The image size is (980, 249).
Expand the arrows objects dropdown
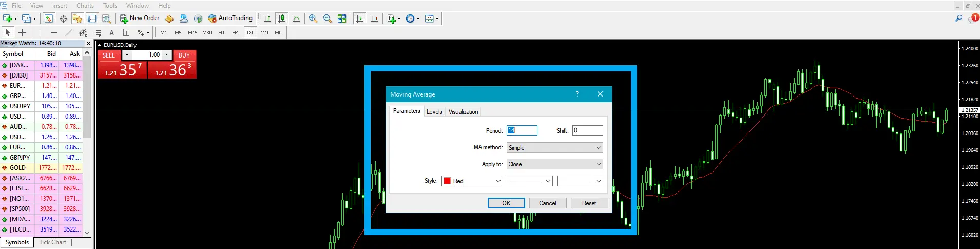coord(148,32)
